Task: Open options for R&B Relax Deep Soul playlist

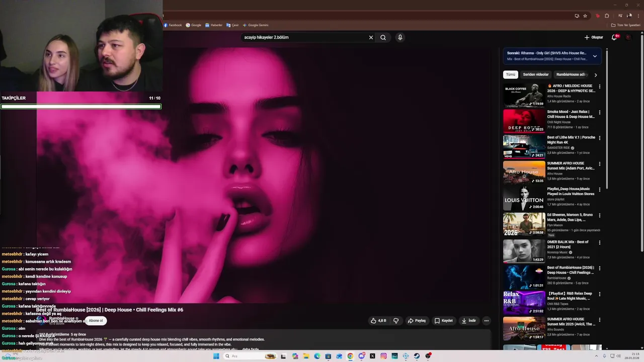Action: pos(599,294)
